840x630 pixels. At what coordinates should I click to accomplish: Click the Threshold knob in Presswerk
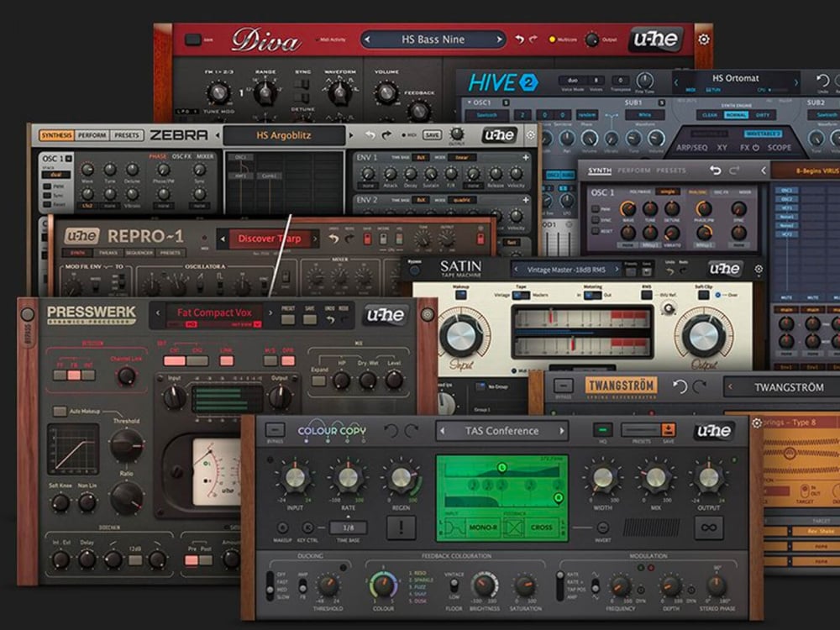click(x=127, y=444)
